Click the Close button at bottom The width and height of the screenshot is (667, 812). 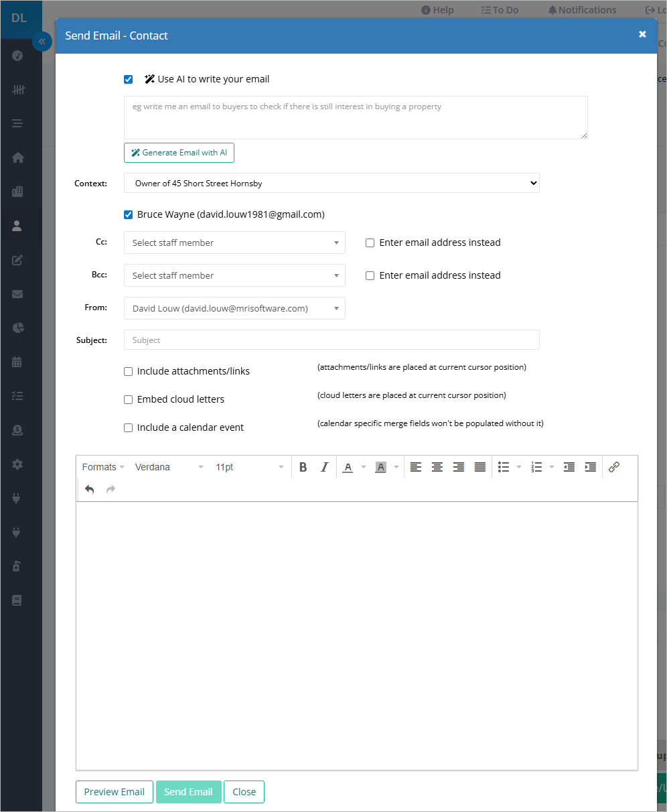click(x=244, y=792)
